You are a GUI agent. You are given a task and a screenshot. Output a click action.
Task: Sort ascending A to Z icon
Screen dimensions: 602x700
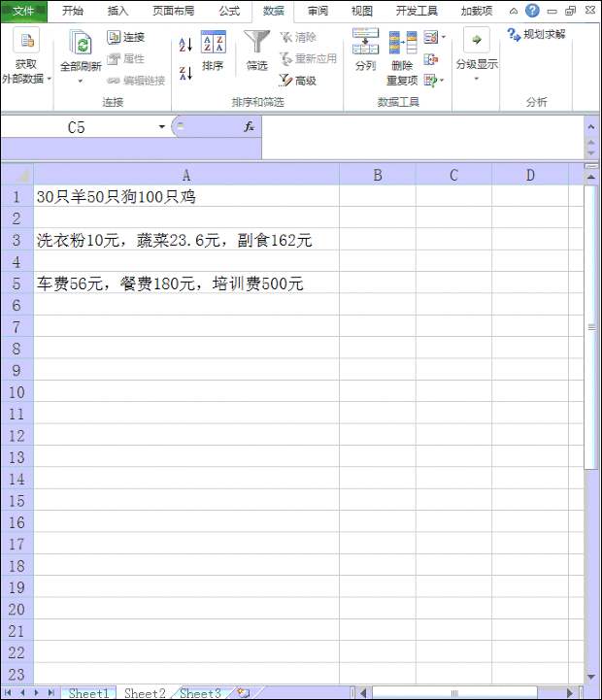point(185,45)
